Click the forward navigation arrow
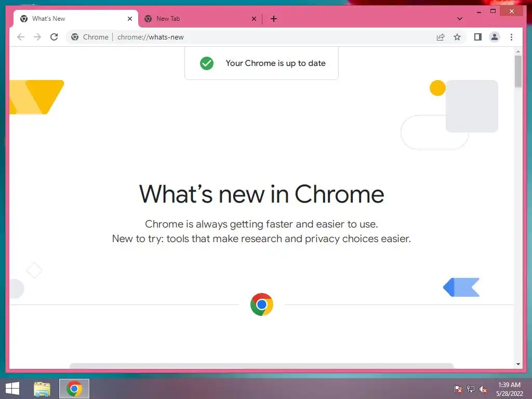The height and width of the screenshot is (399, 532). click(37, 37)
